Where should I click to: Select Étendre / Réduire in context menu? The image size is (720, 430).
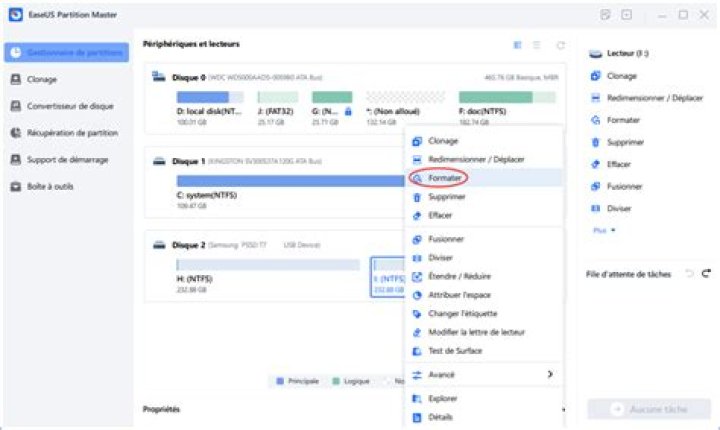click(483, 276)
